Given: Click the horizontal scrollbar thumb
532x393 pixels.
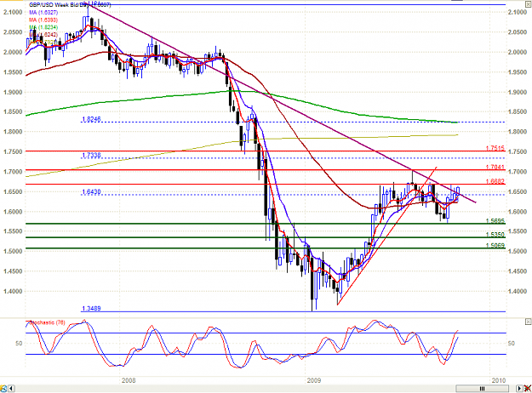Looking at the screenshot, I should coord(482,389).
